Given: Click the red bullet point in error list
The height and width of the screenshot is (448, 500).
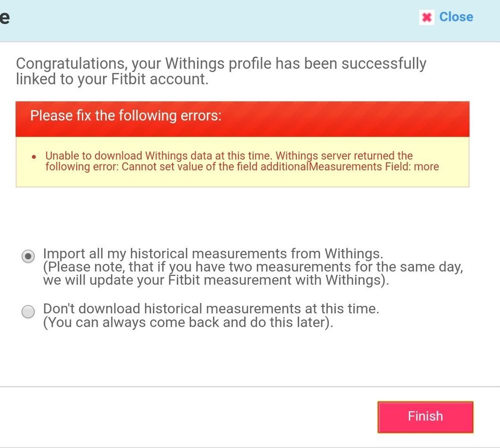Looking at the screenshot, I should [34, 157].
